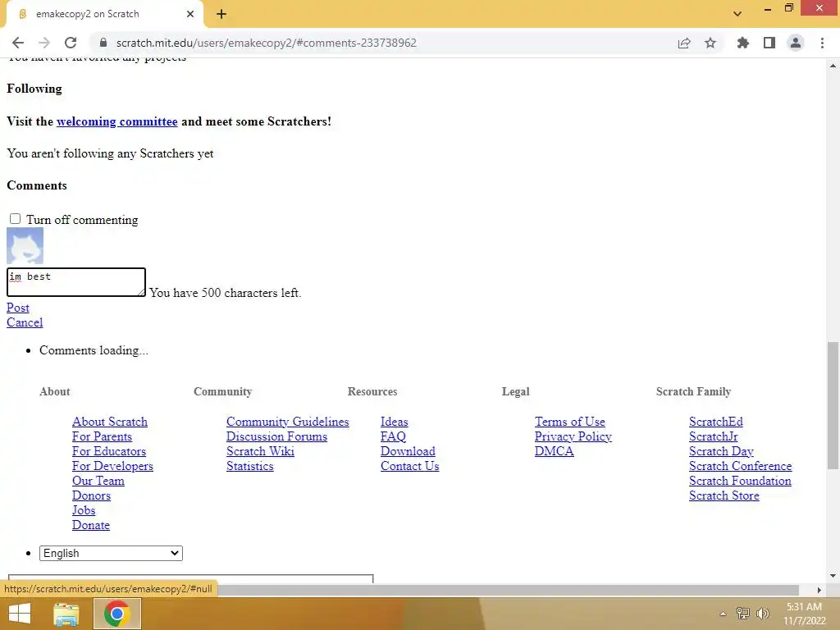Click the horizontal scrollbar right arrow
This screenshot has height=630, width=840.
(819, 590)
